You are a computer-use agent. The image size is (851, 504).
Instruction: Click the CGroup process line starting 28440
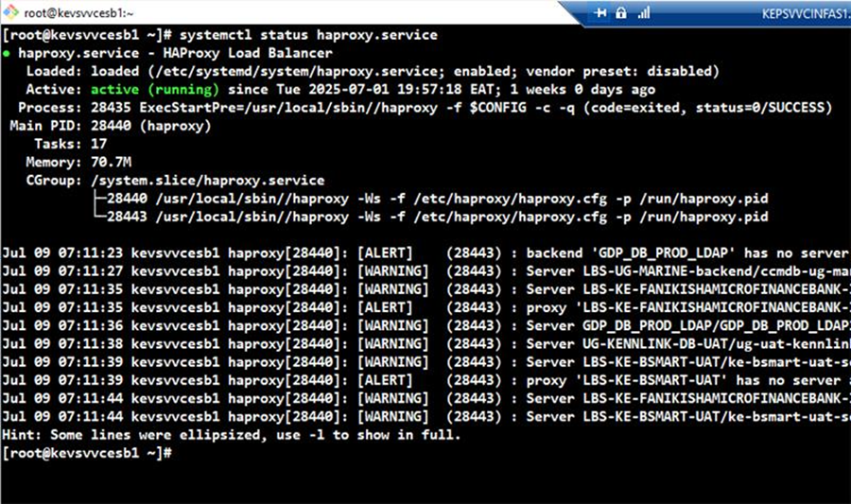pyautogui.click(x=438, y=199)
